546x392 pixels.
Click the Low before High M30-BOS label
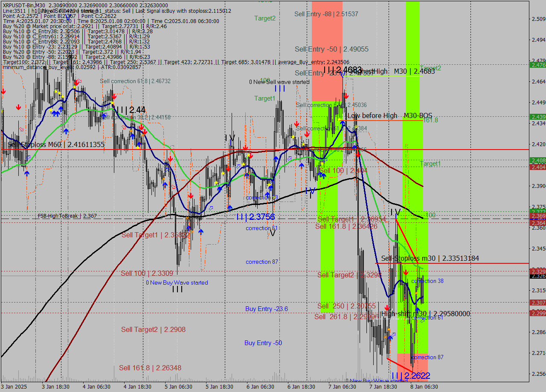(390, 115)
